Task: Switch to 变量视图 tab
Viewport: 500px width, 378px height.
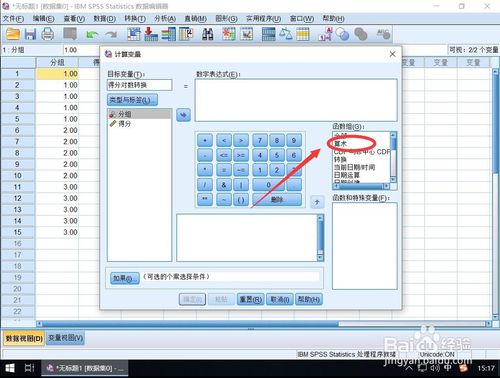Action: [65, 338]
